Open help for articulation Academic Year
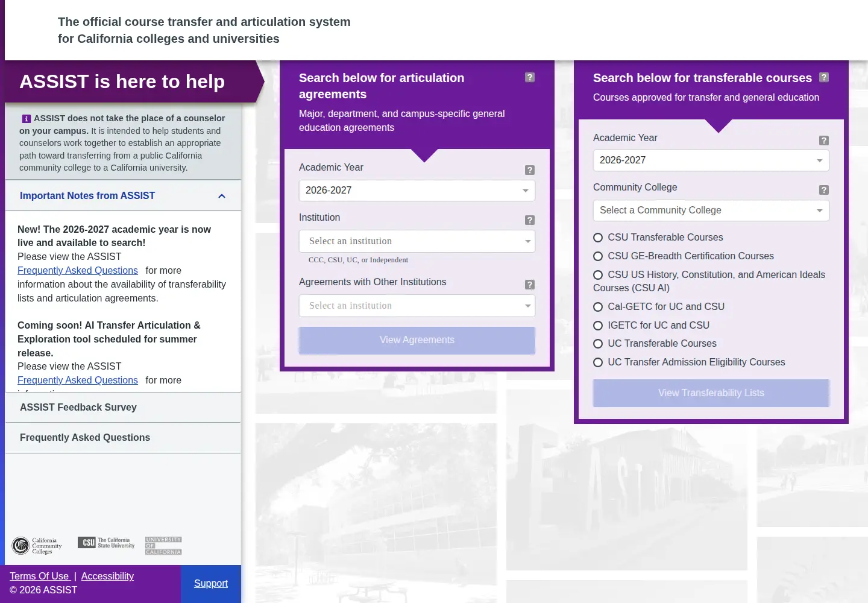 [530, 170]
